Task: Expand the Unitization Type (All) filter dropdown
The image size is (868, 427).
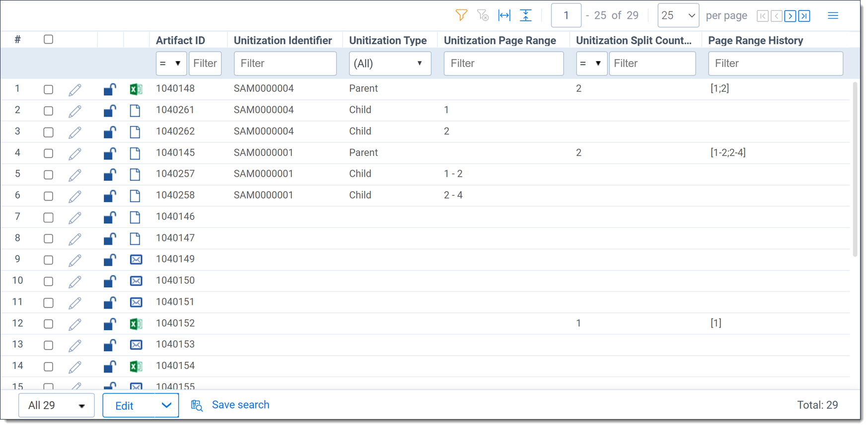Action: click(390, 64)
